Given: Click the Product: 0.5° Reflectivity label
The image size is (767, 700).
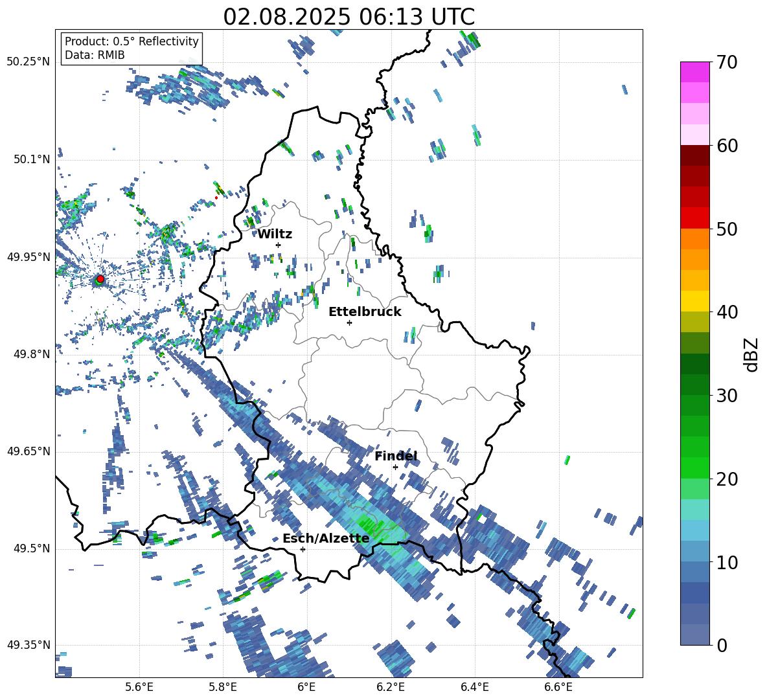Looking at the screenshot, I should (x=132, y=41).
